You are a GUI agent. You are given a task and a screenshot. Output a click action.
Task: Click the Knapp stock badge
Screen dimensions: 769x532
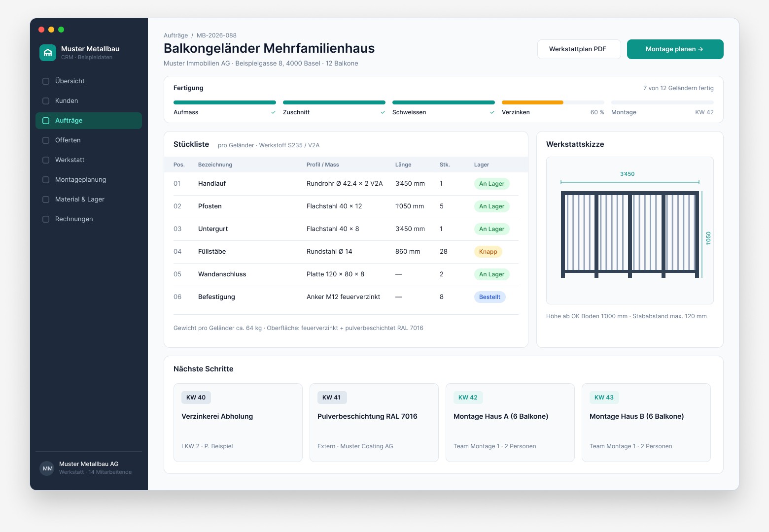(488, 252)
